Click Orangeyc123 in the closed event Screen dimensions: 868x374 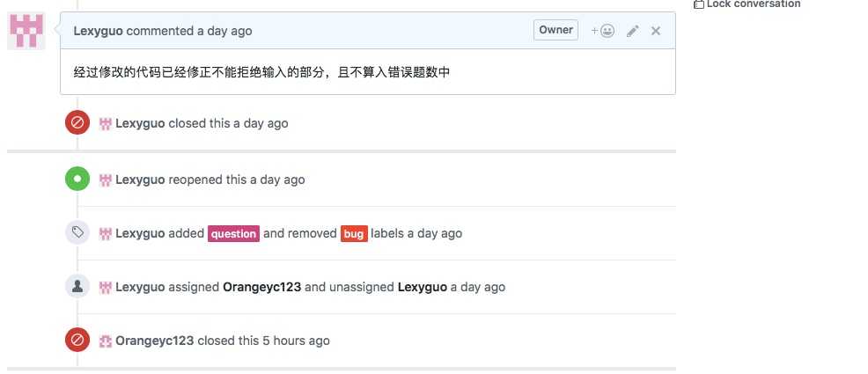click(x=155, y=341)
